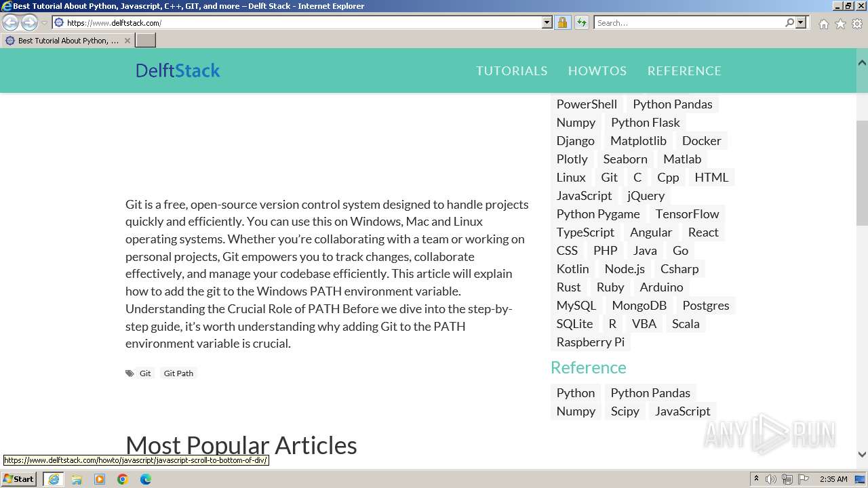The image size is (868, 488).
Task: Open the Docker howto tag
Action: tap(701, 140)
